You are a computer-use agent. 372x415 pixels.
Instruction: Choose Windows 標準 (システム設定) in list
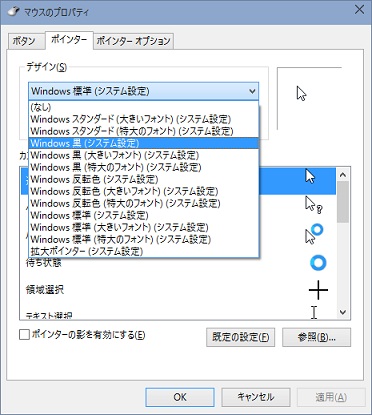(144, 215)
